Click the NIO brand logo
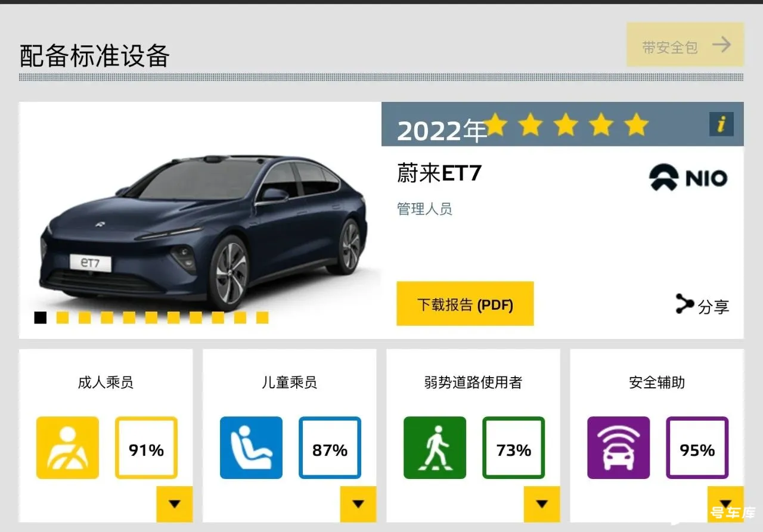This screenshot has height=532, width=763. [688, 178]
